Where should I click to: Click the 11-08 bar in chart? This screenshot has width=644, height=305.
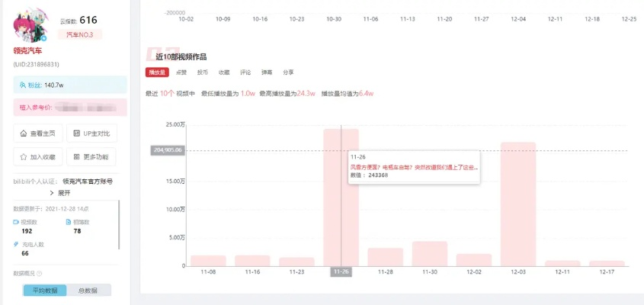pos(208,261)
